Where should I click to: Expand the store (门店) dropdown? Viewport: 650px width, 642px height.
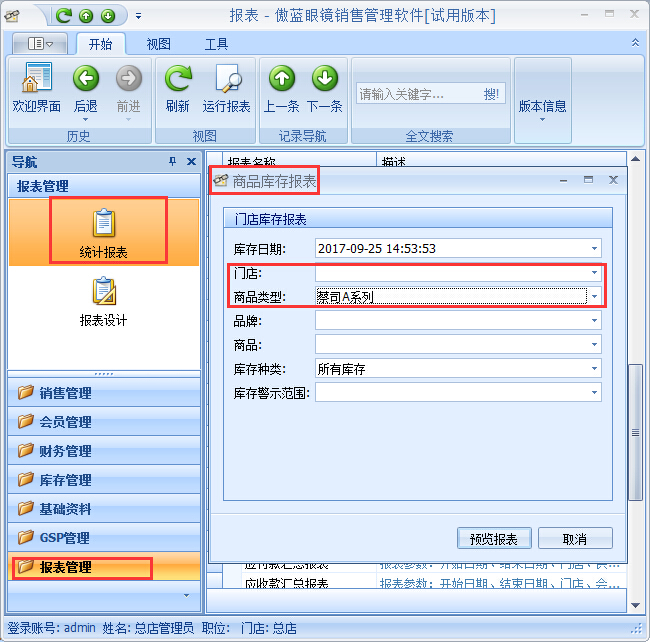(x=594, y=273)
